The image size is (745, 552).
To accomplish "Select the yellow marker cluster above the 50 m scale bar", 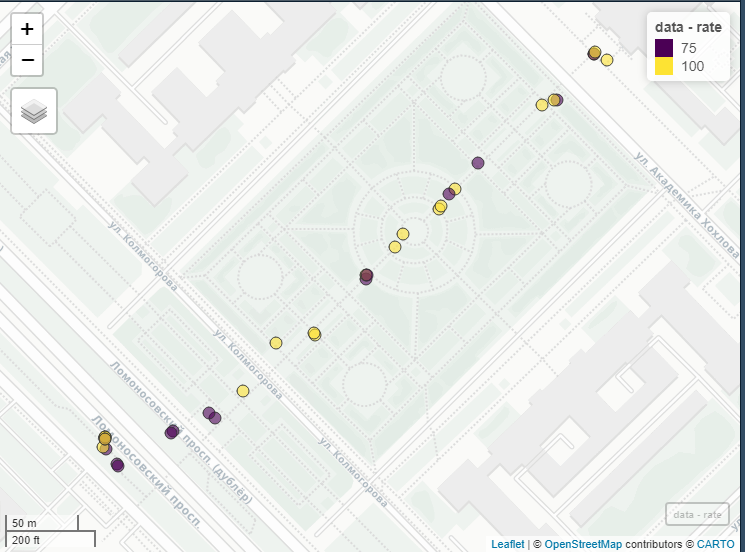I will pos(104,442).
